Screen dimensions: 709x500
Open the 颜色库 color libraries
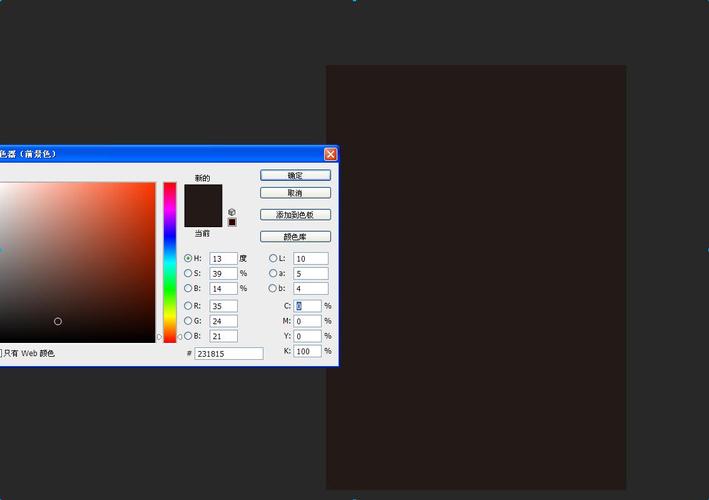(x=295, y=237)
